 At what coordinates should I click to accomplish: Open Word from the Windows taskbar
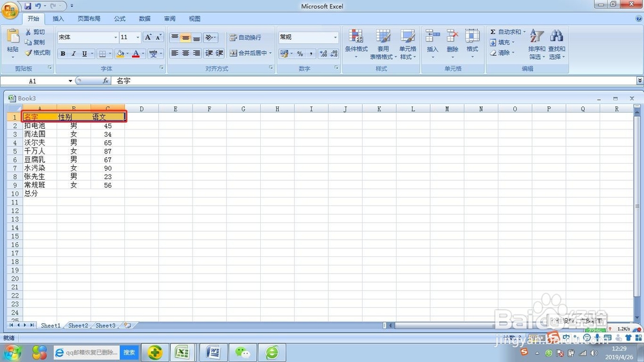pos(213,352)
